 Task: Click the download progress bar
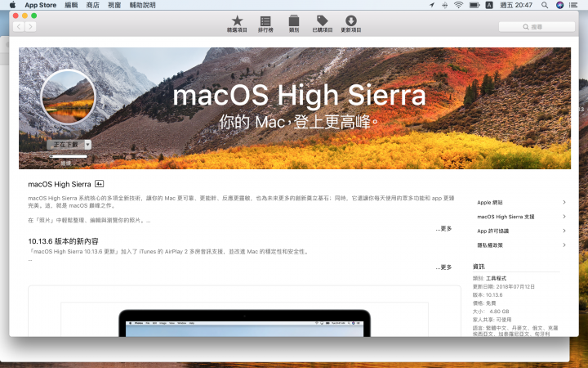[68, 156]
